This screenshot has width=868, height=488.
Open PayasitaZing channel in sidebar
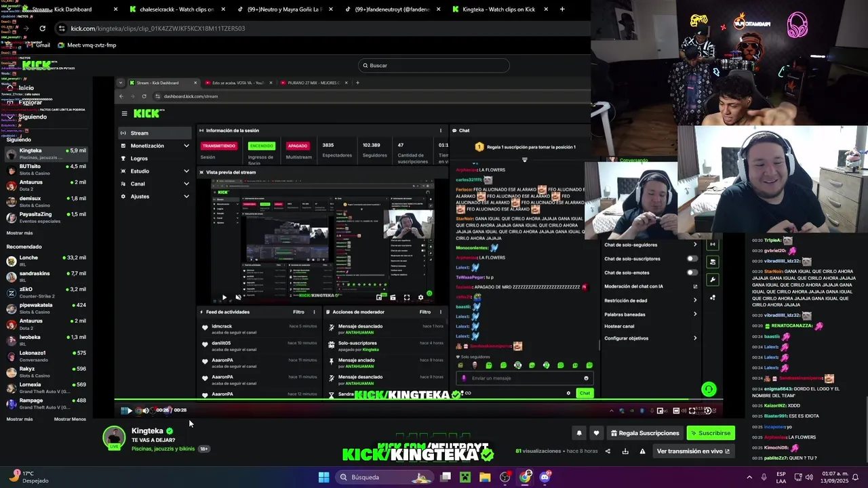[x=46, y=217]
